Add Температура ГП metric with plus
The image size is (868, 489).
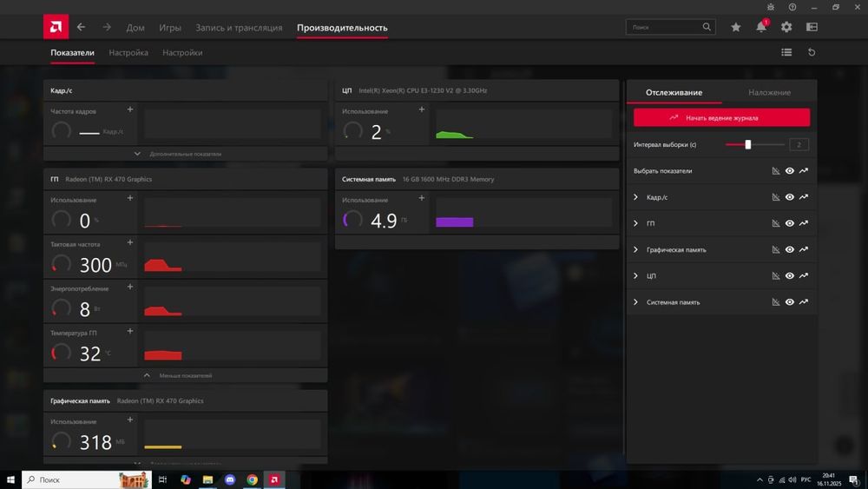[130, 331]
